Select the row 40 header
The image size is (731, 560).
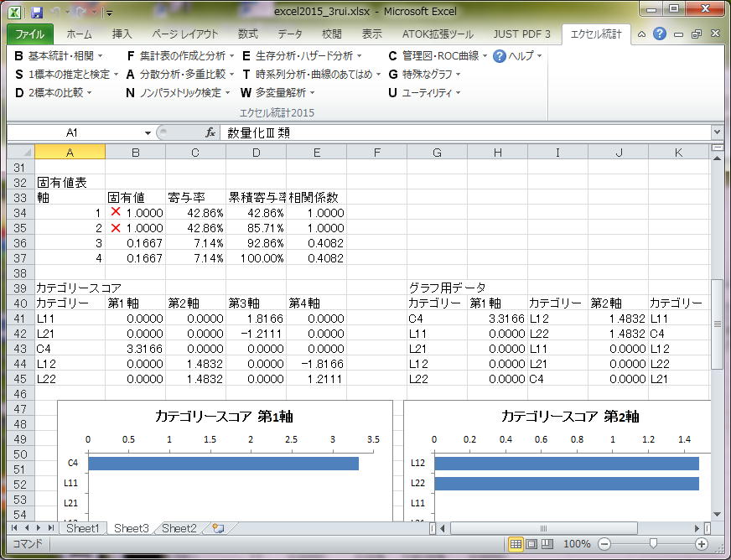pyautogui.click(x=20, y=303)
